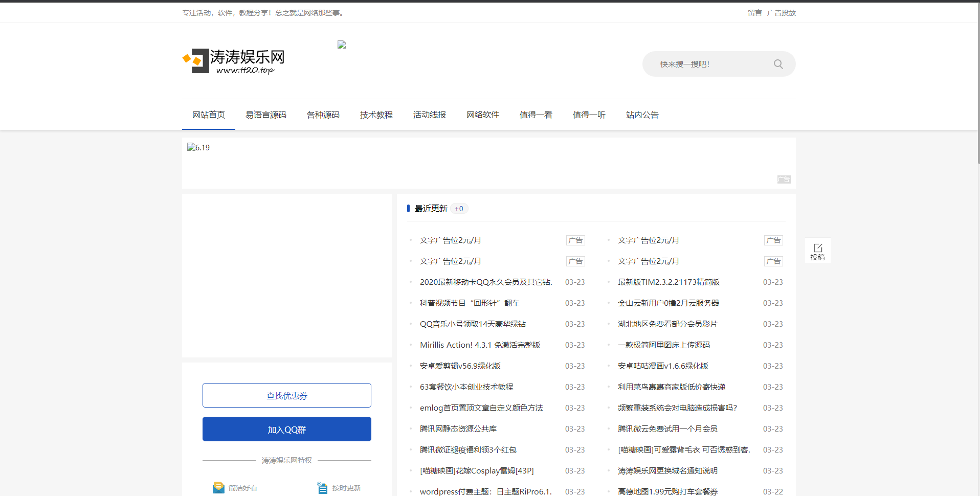Click the 涛涛娱乐网 site logo
This screenshot has width=980, height=496.
click(x=233, y=61)
